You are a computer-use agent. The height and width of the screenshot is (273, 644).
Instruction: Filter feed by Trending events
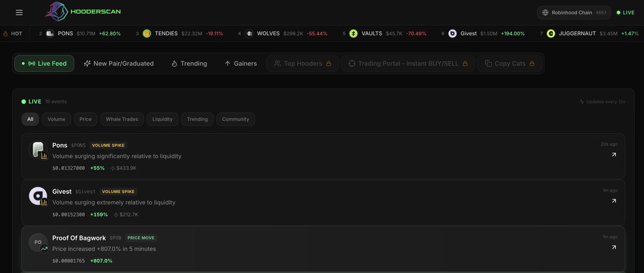click(197, 119)
